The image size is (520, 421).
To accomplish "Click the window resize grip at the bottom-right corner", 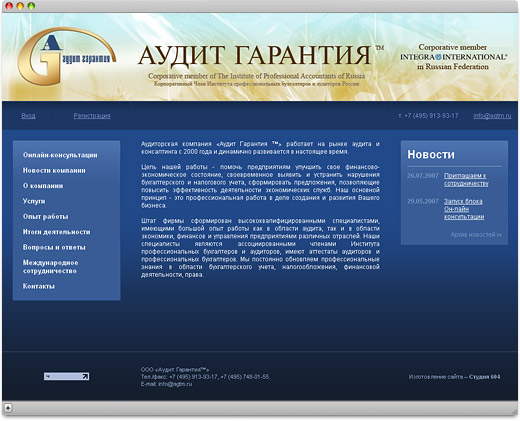I will coord(514,411).
